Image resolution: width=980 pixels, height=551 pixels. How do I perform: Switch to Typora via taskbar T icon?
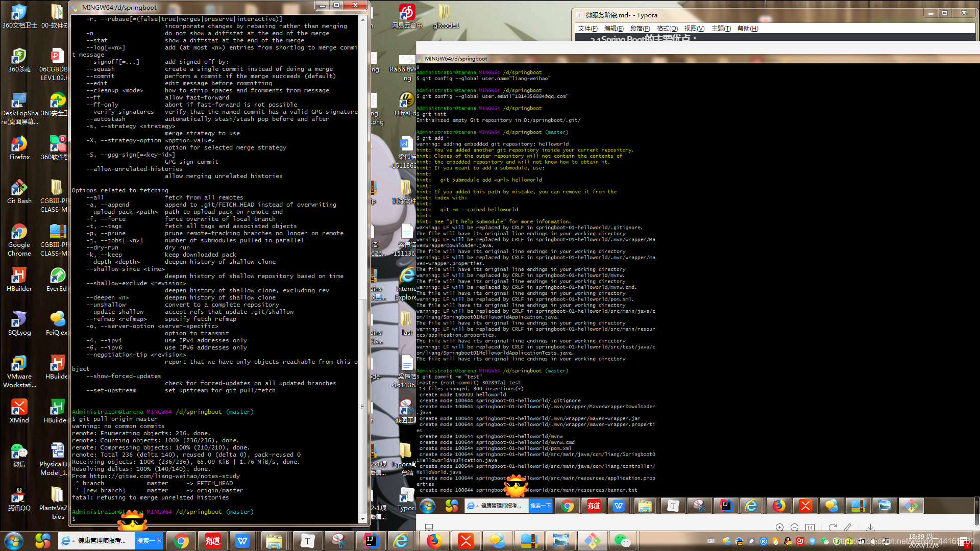307,541
